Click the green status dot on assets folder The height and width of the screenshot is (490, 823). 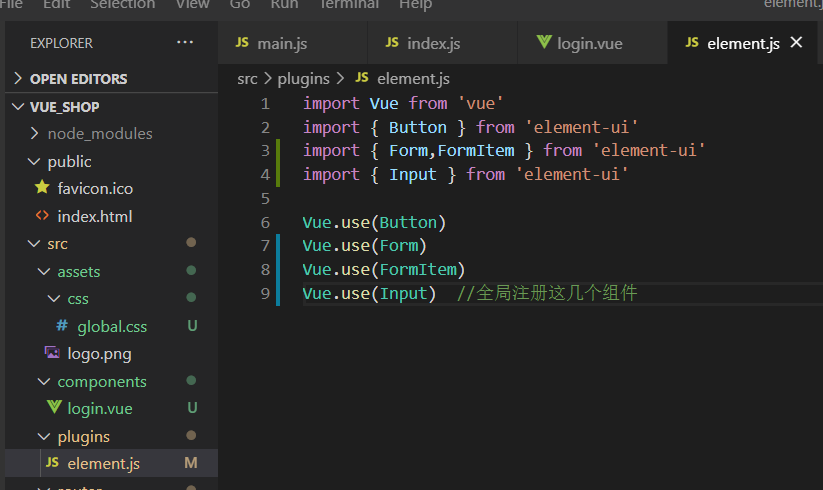(x=191, y=270)
